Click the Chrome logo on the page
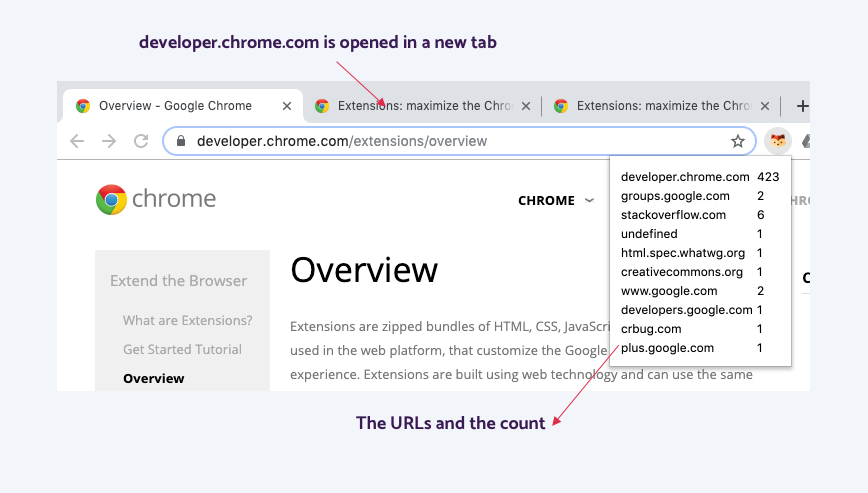 pyautogui.click(x=156, y=199)
